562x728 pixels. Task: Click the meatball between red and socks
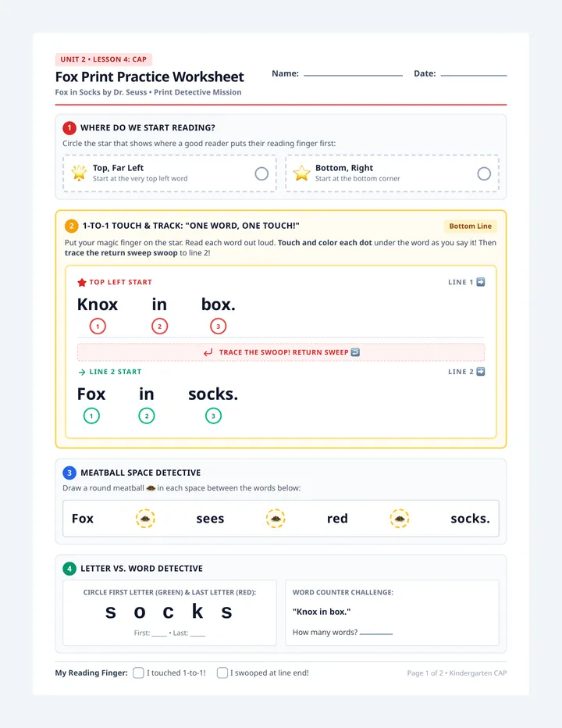pyautogui.click(x=400, y=519)
